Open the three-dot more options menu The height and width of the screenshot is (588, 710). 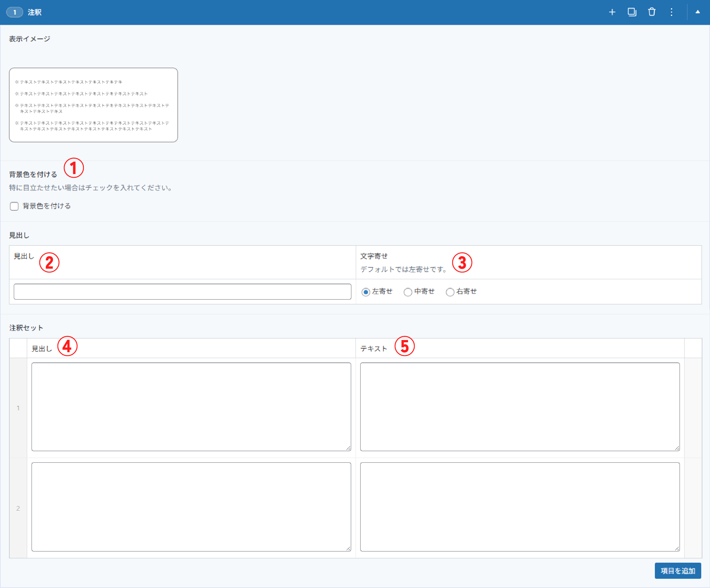pos(671,12)
